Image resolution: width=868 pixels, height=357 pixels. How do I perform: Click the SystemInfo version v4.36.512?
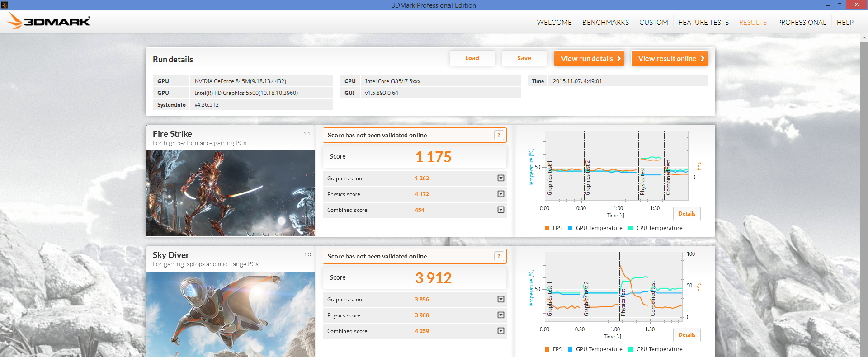point(207,105)
